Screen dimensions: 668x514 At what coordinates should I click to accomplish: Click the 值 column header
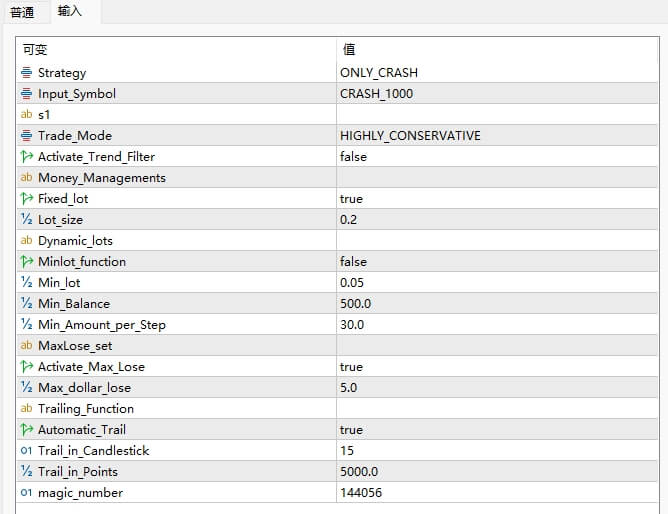point(348,50)
